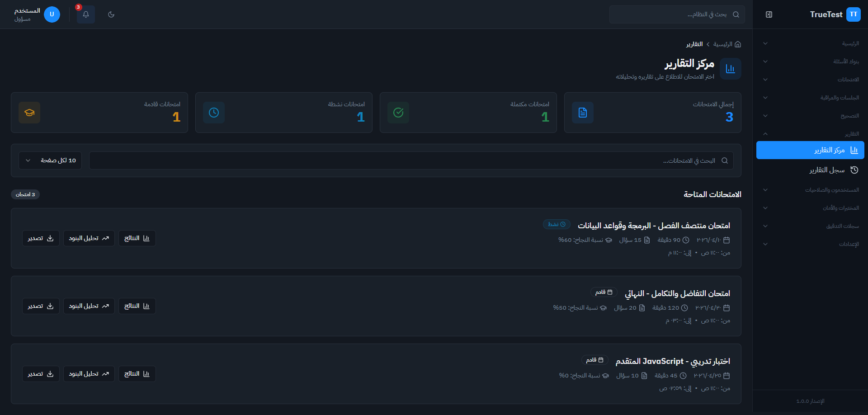Click the graduation cap icon on امتحانات قادمة card
The width and height of the screenshot is (868, 415).
click(29, 113)
